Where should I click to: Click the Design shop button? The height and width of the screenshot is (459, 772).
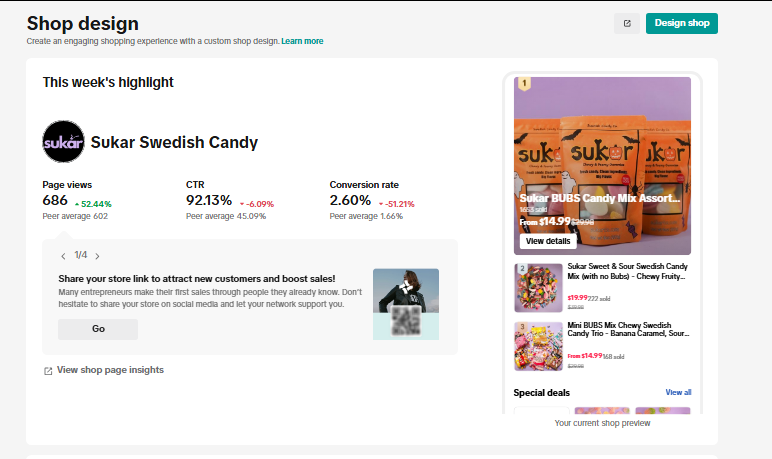pos(681,24)
